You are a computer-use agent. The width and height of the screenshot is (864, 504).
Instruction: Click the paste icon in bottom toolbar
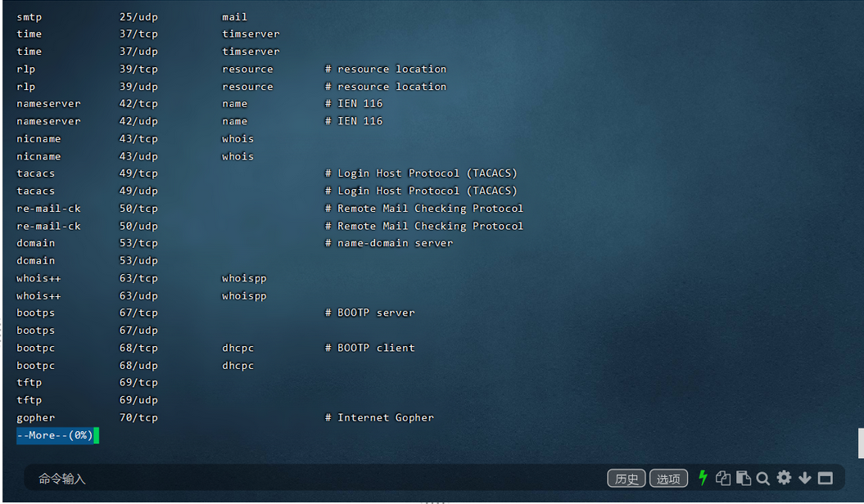744,478
